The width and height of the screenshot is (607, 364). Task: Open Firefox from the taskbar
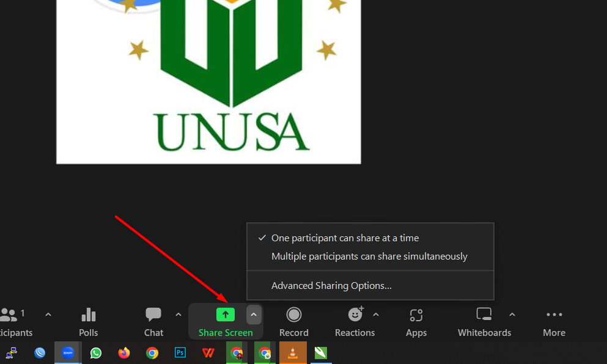click(124, 353)
